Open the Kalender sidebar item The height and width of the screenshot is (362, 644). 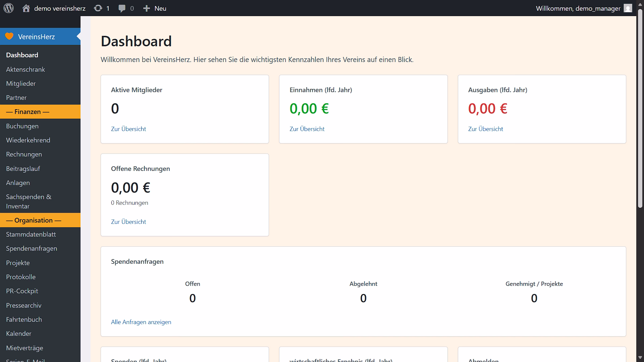(19, 334)
